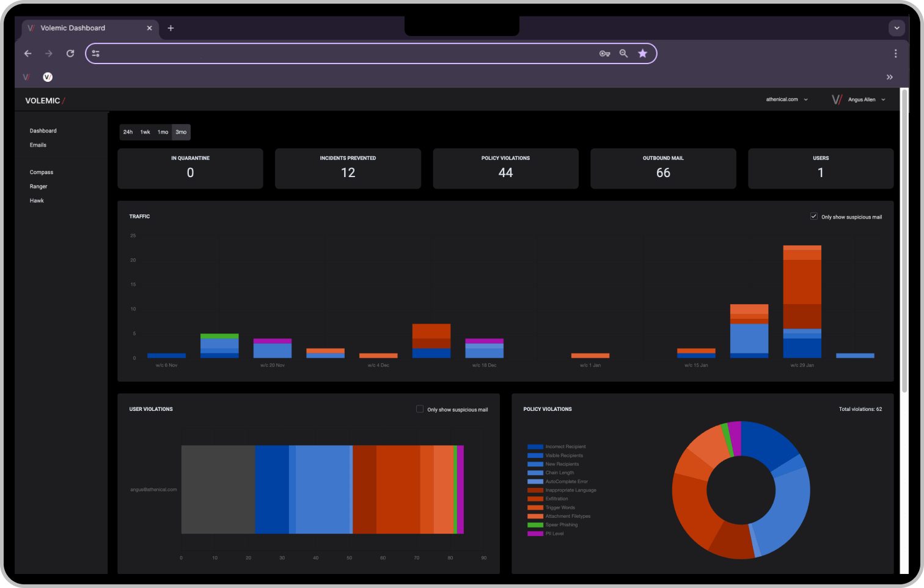This screenshot has width=924, height=588.
Task: Select the 1mo time range
Action: (163, 132)
